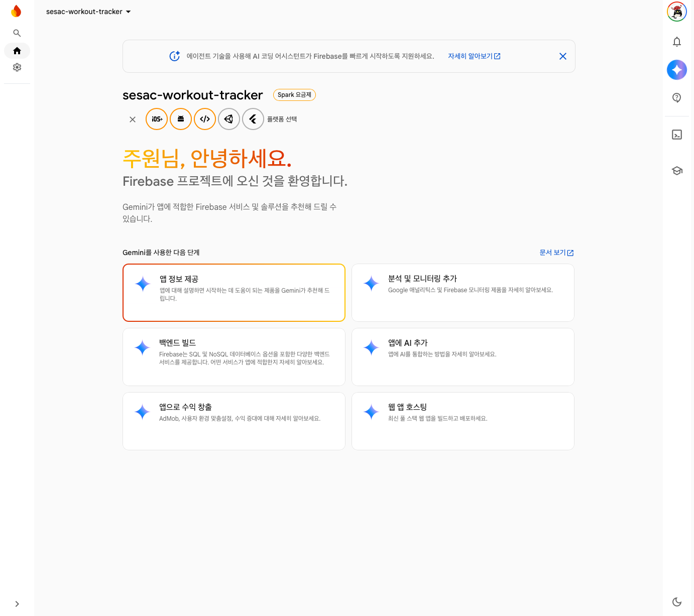Expand the left navigation sidebar
Screen dimensions: 694x616
click(x=17, y=604)
